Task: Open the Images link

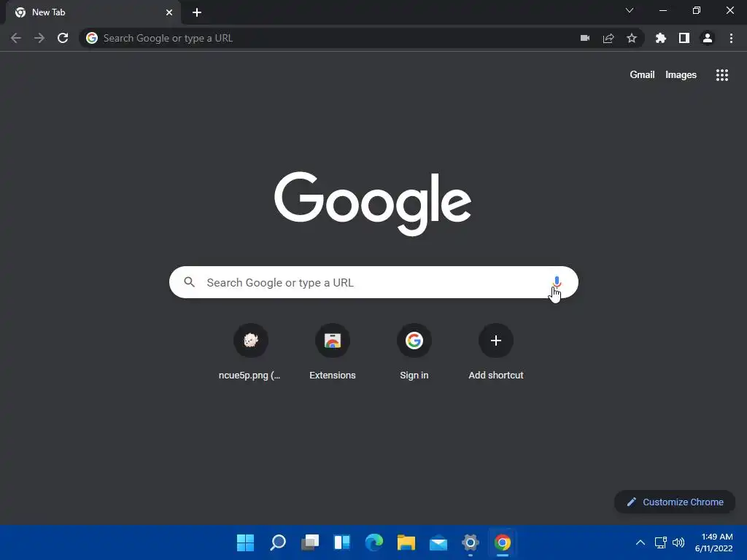Action: coord(681,75)
